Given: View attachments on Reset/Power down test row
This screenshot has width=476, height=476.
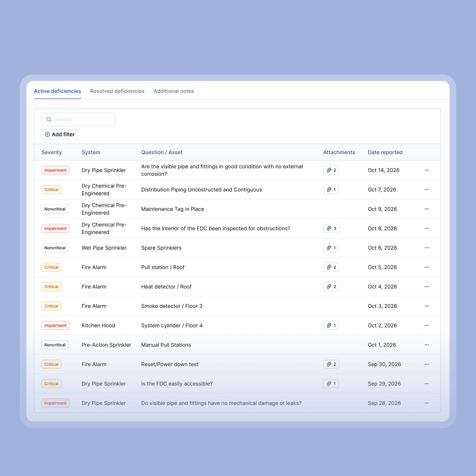Looking at the screenshot, I should click(x=331, y=364).
